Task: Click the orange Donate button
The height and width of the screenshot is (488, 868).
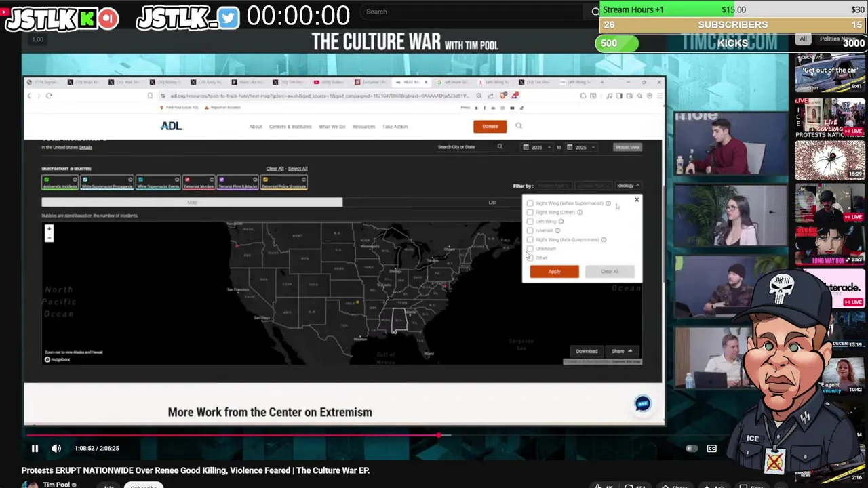Action: pos(490,126)
